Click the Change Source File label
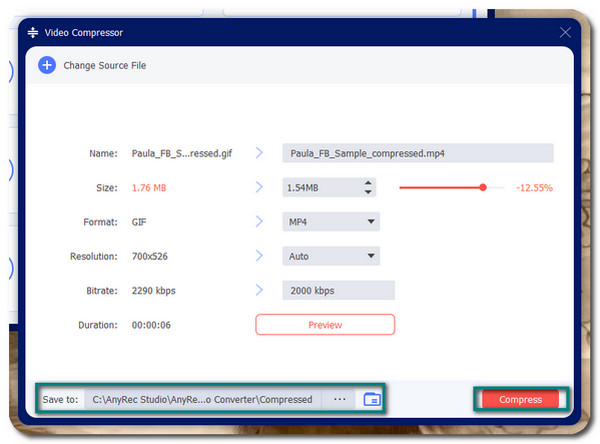This screenshot has width=600, height=444. 105,66
